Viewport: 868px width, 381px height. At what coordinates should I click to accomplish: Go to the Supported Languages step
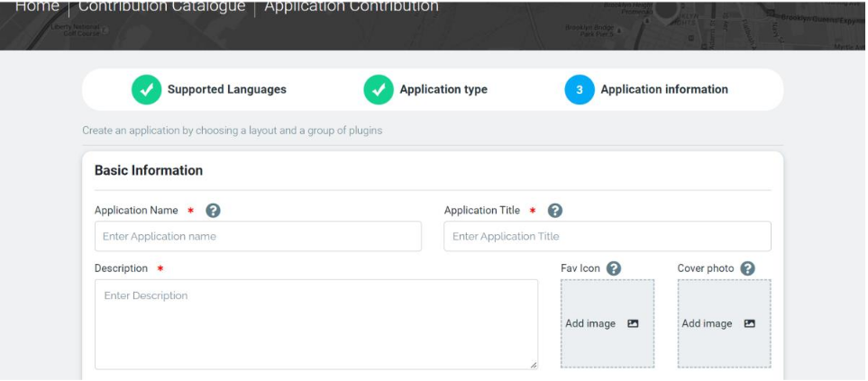click(x=226, y=90)
